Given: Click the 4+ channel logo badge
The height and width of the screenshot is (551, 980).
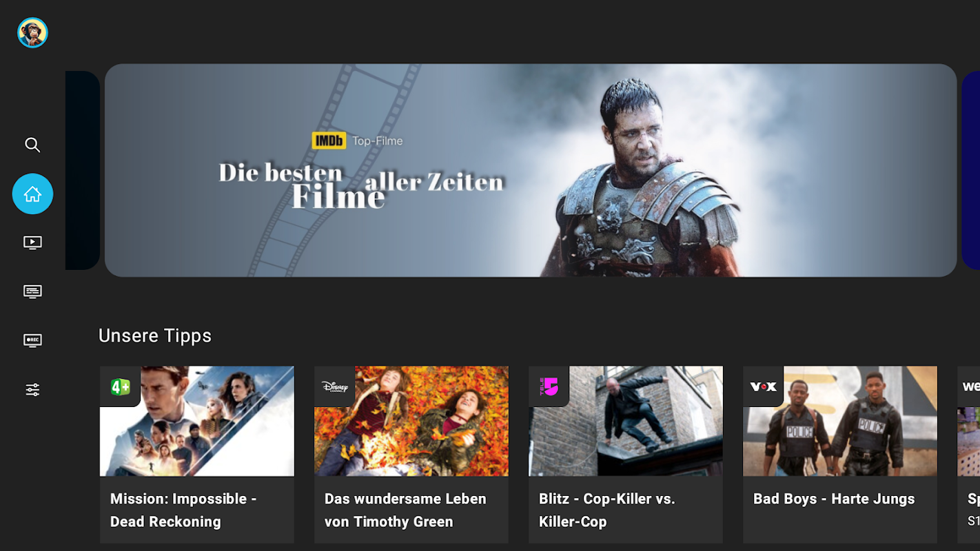Looking at the screenshot, I should (121, 386).
